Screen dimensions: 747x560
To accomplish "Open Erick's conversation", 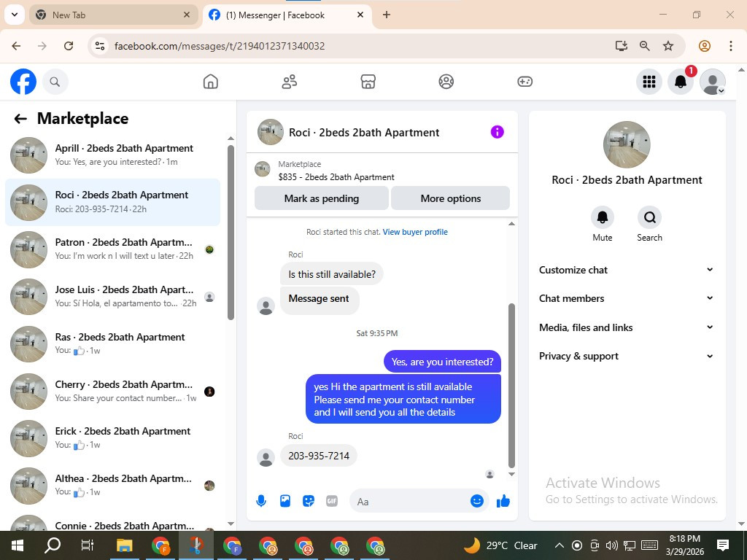I will point(112,438).
